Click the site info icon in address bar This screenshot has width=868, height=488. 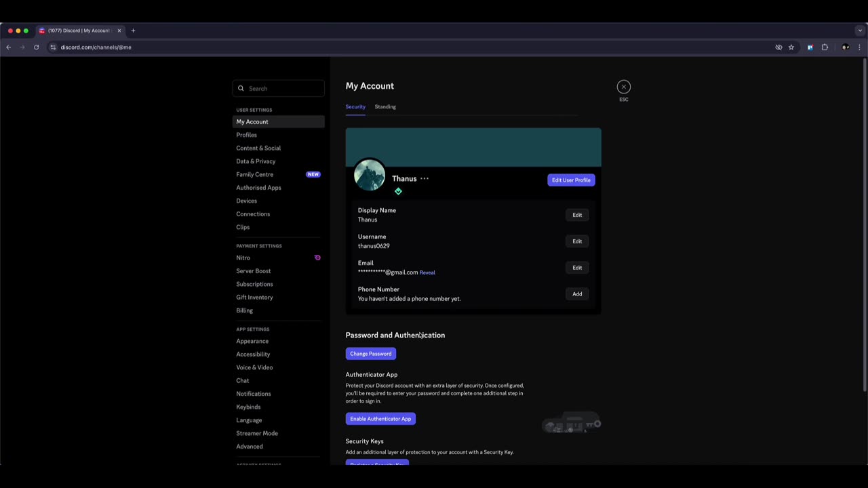[x=53, y=47]
